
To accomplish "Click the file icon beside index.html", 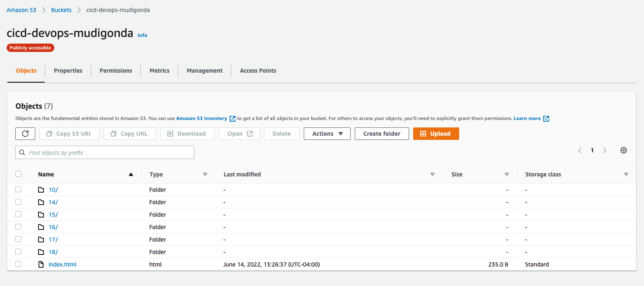I will point(41,264).
